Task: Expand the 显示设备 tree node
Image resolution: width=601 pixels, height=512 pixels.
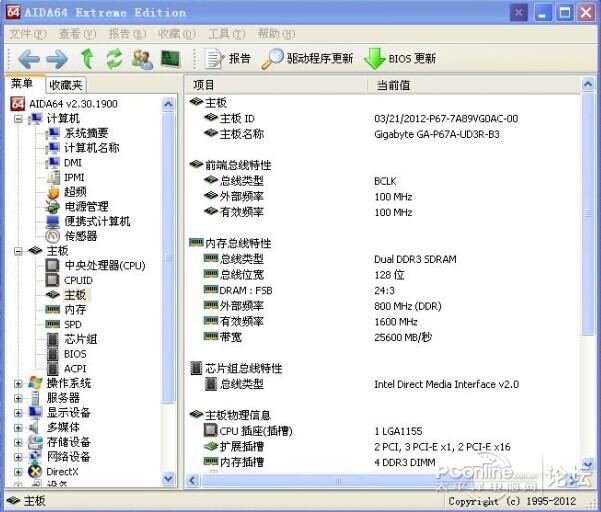Action: 18,413
